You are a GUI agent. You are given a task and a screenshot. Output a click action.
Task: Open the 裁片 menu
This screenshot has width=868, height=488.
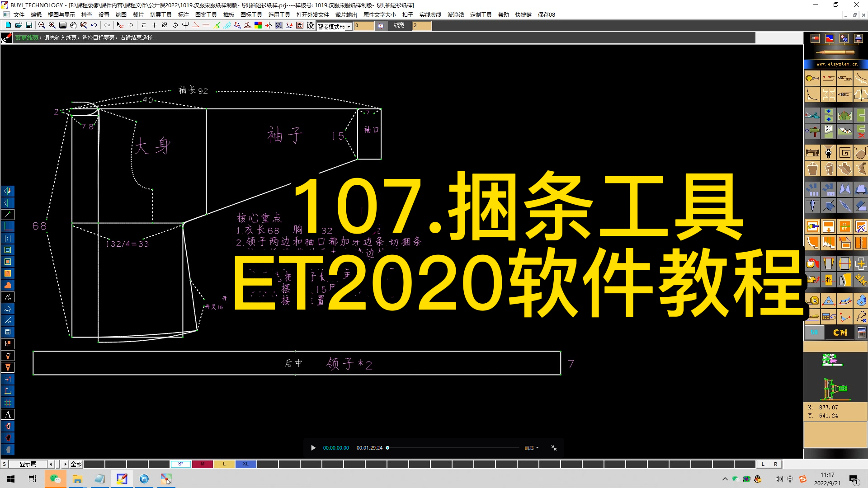tap(138, 15)
